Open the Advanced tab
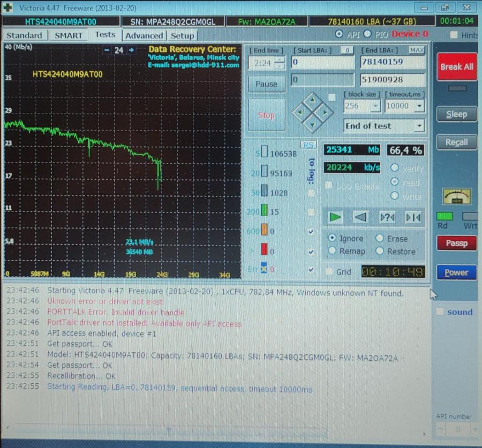 click(x=144, y=35)
